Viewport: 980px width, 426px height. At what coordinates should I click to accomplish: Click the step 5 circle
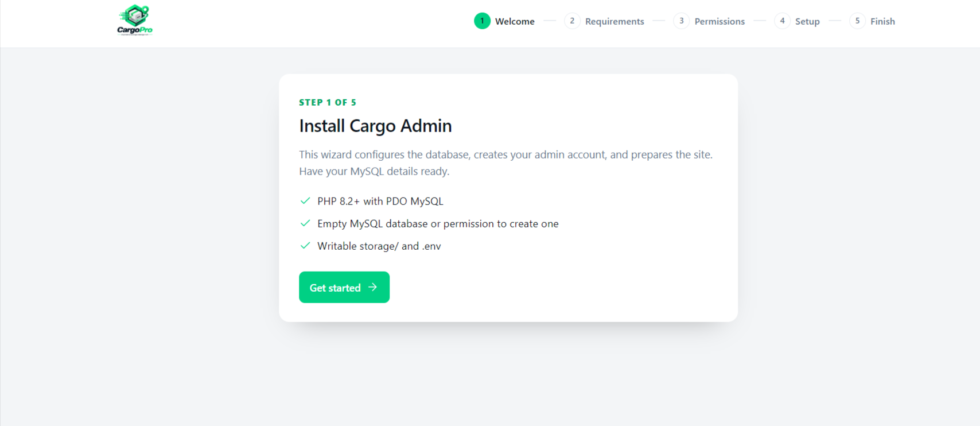[x=857, y=21]
